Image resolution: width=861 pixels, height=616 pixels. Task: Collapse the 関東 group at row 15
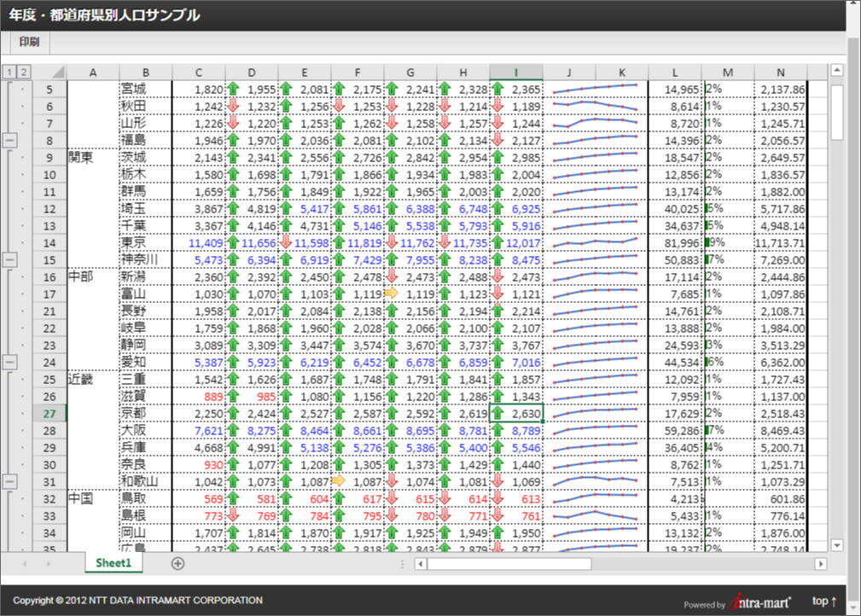10,259
